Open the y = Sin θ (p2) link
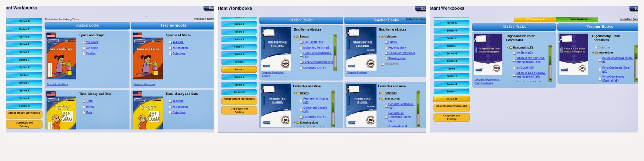 [x=524, y=53]
